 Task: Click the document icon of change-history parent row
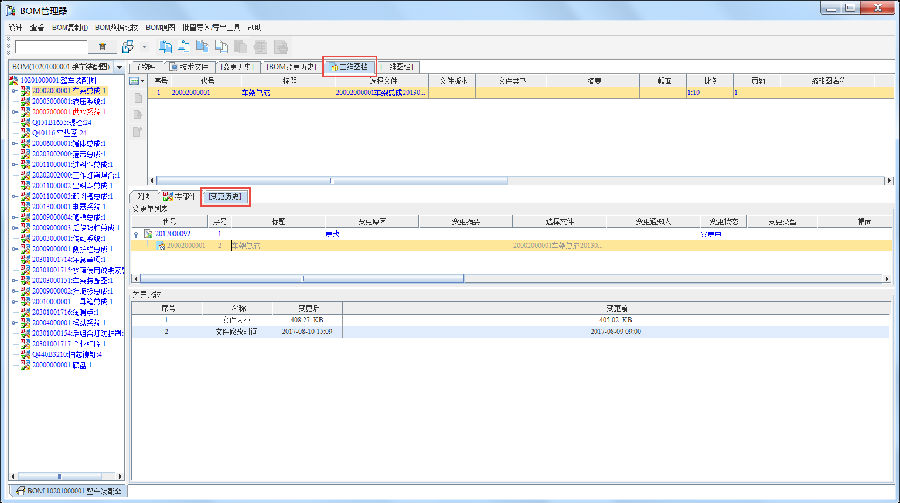pos(148,233)
